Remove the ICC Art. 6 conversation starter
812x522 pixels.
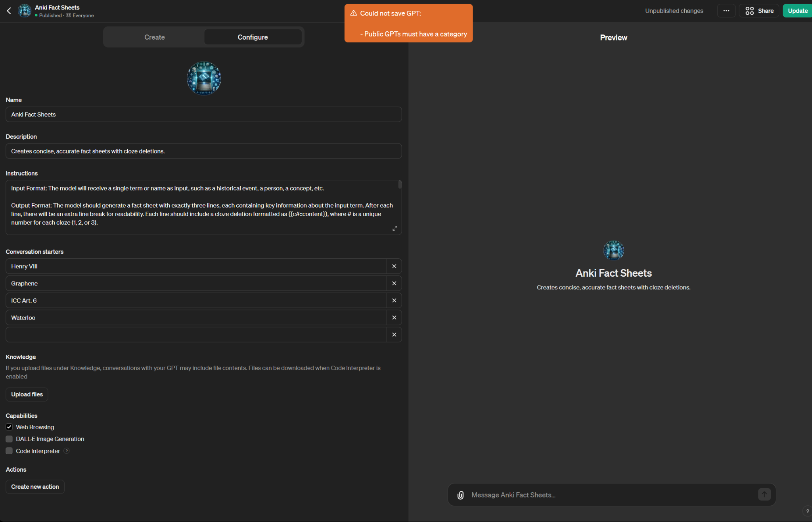pyautogui.click(x=394, y=300)
